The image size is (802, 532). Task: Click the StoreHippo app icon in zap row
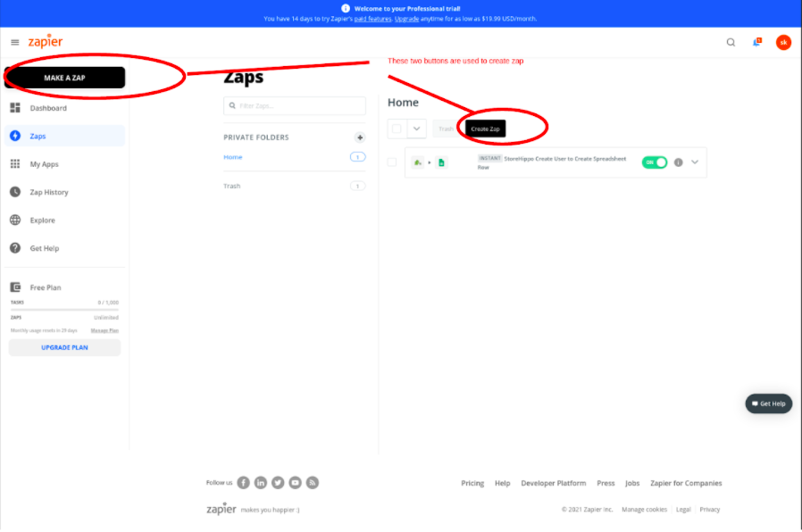[x=418, y=162]
